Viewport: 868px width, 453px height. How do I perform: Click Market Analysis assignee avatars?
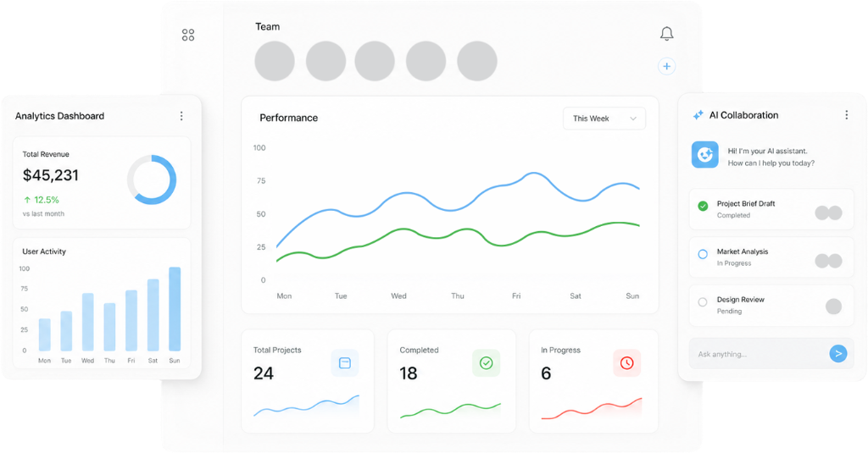click(x=828, y=261)
